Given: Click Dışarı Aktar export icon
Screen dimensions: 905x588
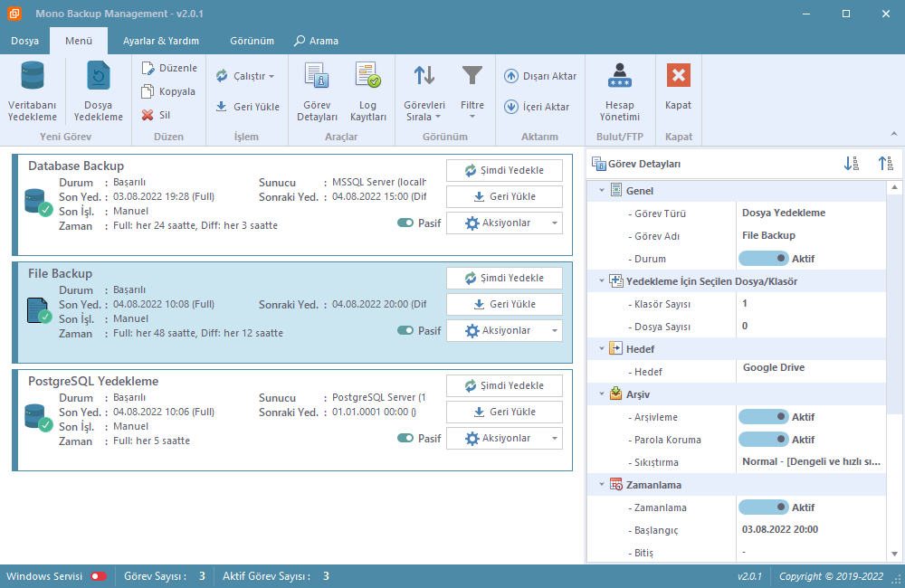Looking at the screenshot, I should tap(511, 76).
